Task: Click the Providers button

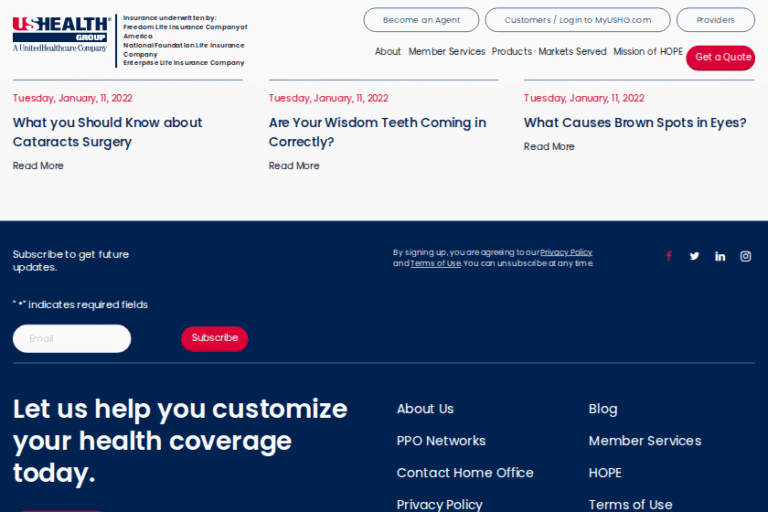Action: (715, 20)
